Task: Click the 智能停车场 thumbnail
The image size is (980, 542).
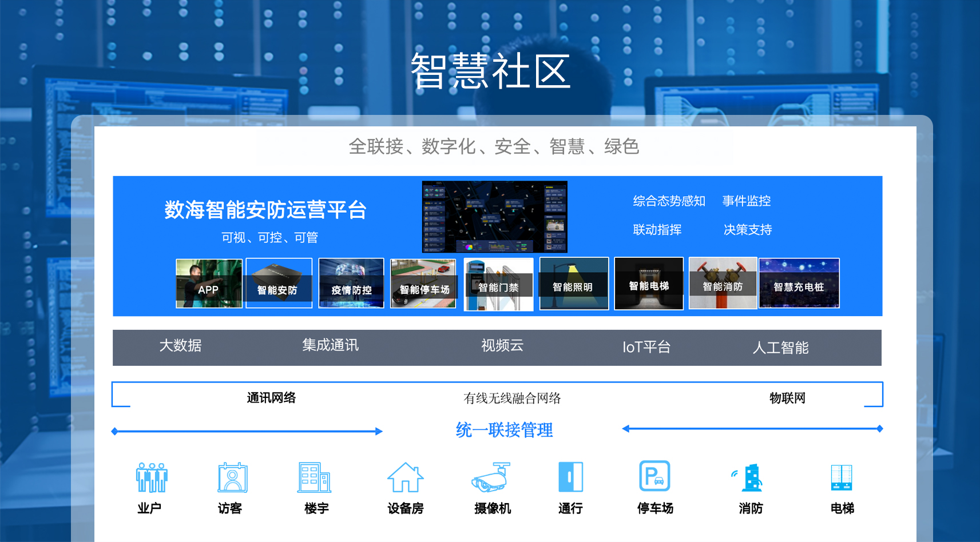Action: [423, 284]
